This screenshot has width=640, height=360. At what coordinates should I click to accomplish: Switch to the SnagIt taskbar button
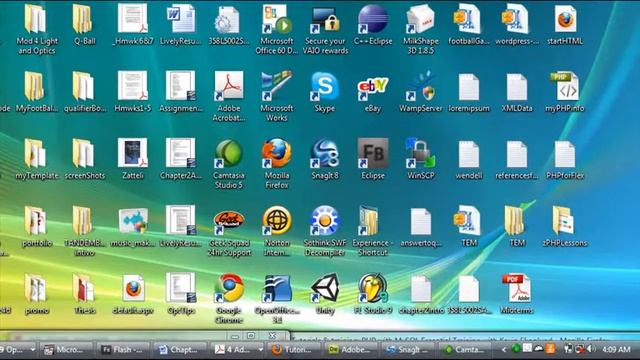point(408,350)
